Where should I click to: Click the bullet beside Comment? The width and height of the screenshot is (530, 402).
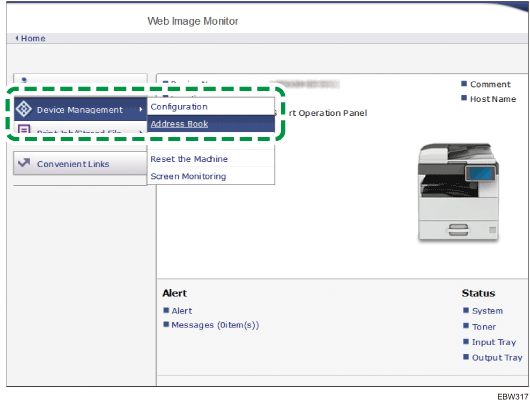[x=464, y=84]
